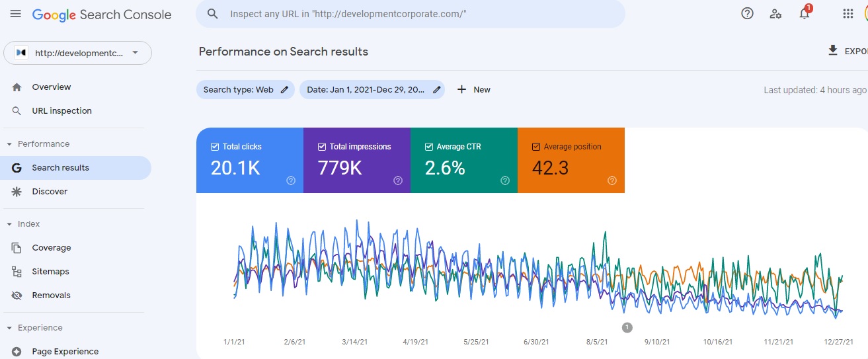Click the 12/27/21 axis date label
Image resolution: width=868 pixels, height=359 pixels.
(x=837, y=342)
